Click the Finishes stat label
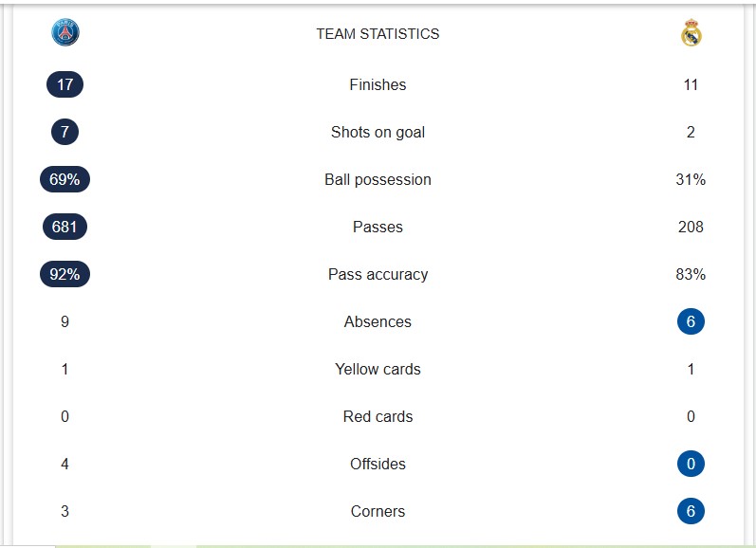 pyautogui.click(x=378, y=84)
